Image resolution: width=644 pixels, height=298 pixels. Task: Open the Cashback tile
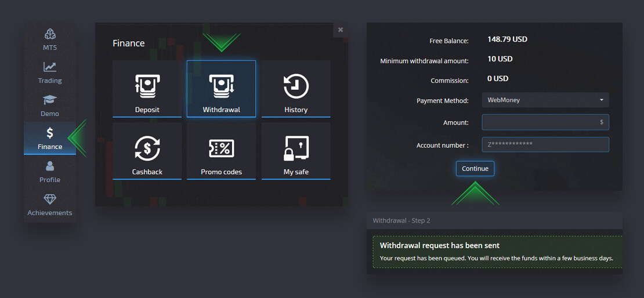[x=147, y=151]
